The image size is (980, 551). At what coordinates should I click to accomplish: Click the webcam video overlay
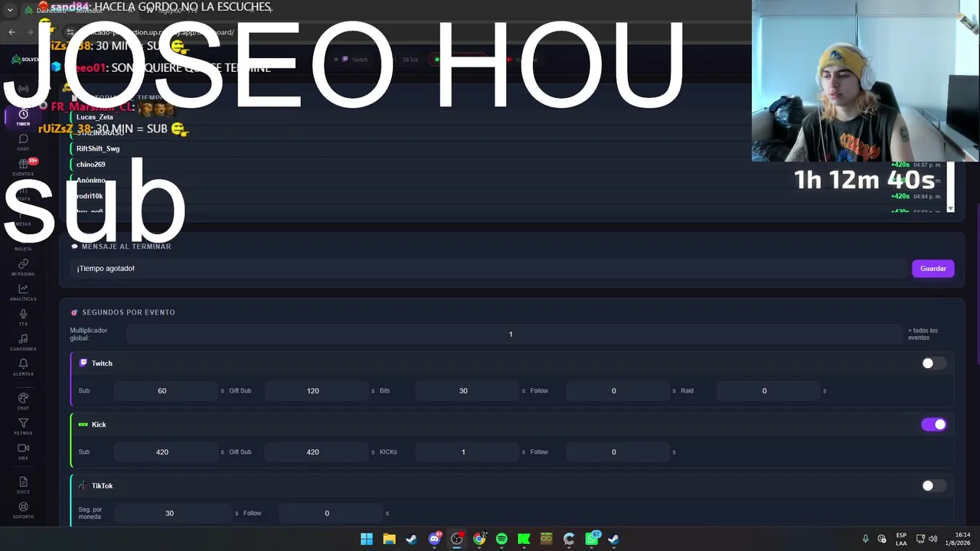[865, 80]
